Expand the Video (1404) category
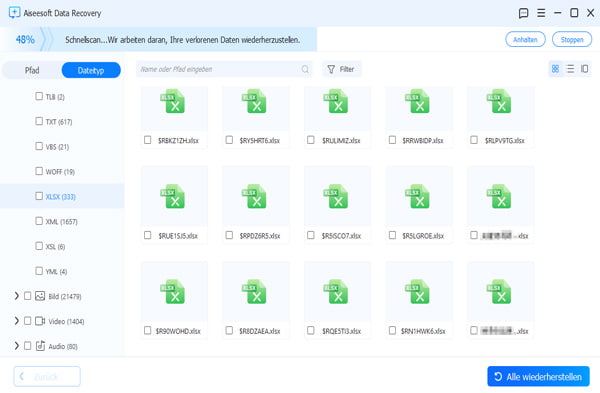Image resolution: width=600 pixels, height=393 pixels. [16, 321]
